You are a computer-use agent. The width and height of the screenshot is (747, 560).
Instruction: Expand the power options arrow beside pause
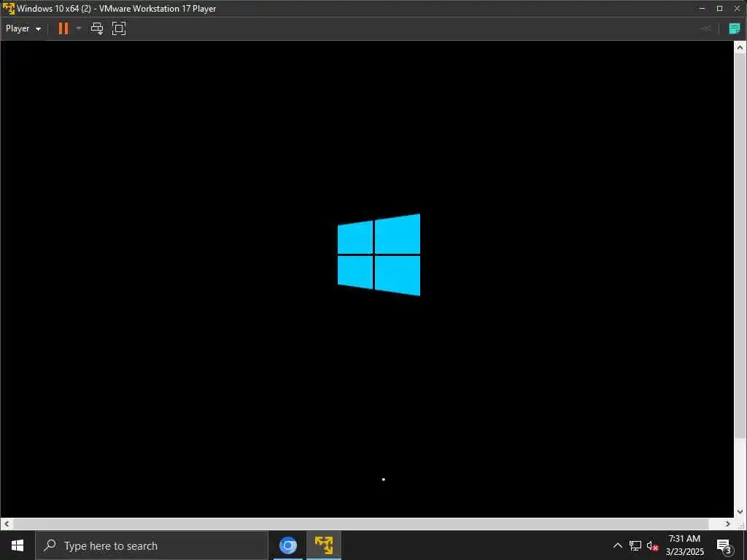point(79,28)
